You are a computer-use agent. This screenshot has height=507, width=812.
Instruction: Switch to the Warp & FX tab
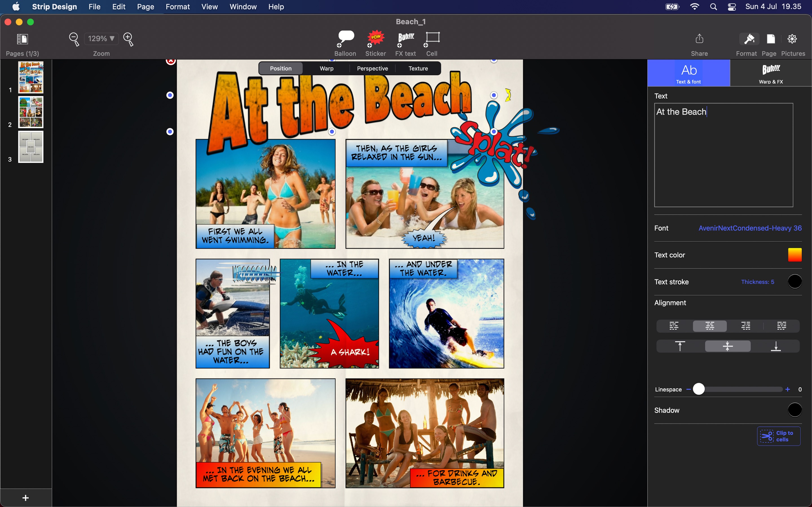click(x=771, y=73)
